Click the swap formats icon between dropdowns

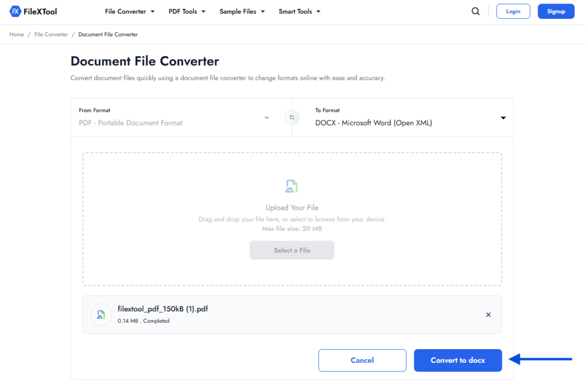point(292,117)
